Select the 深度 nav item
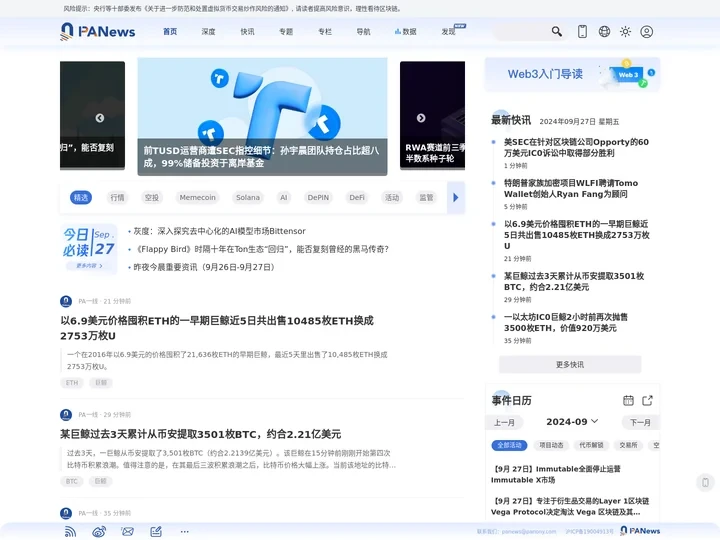The width and height of the screenshot is (720, 540). click(x=208, y=32)
